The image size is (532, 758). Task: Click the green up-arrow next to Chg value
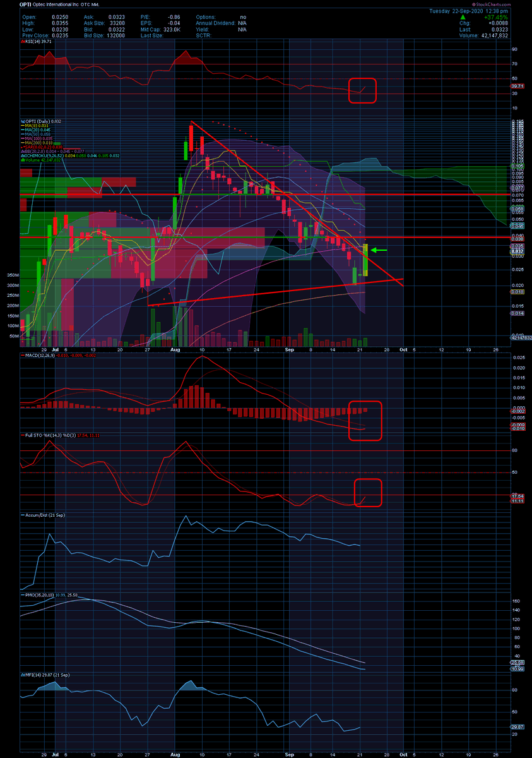(463, 16)
